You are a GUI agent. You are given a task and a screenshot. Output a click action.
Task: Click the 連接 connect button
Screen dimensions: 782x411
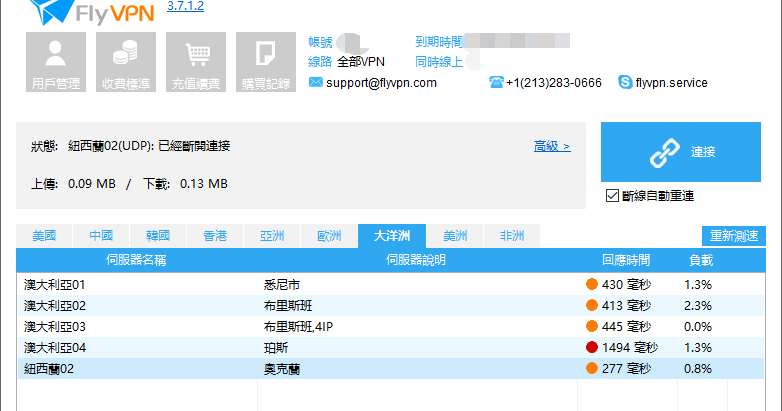pyautogui.click(x=681, y=152)
